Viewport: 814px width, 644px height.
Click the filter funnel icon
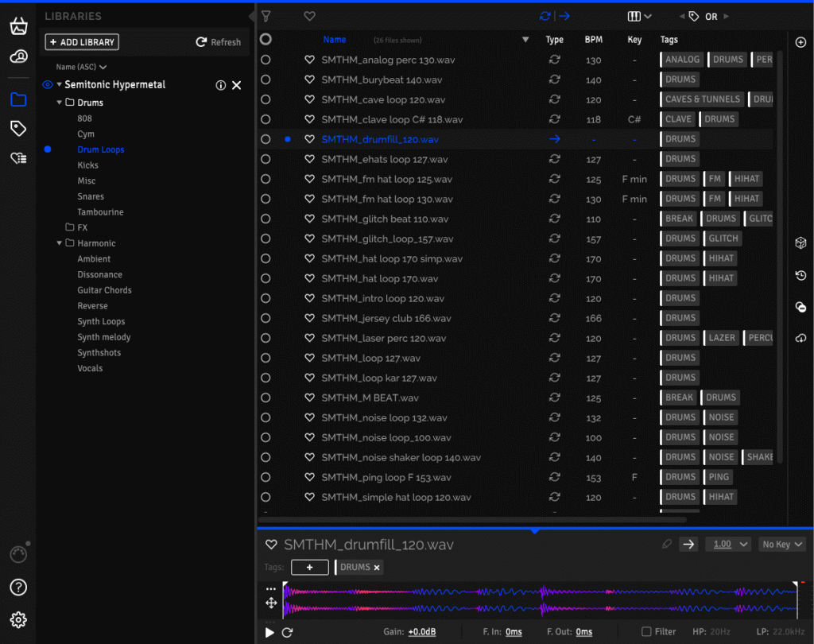click(x=266, y=16)
